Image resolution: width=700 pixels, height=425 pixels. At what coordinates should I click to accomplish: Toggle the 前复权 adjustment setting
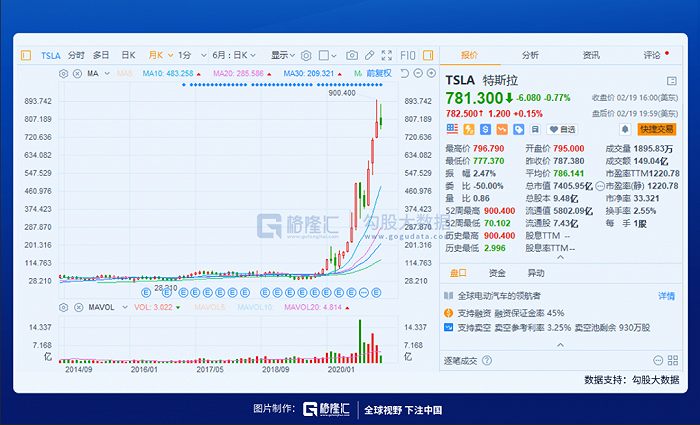pyautogui.click(x=379, y=73)
